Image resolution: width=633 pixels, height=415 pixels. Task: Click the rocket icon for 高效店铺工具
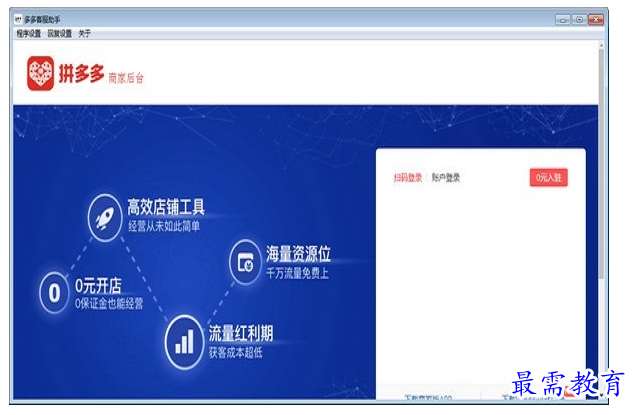click(x=105, y=218)
